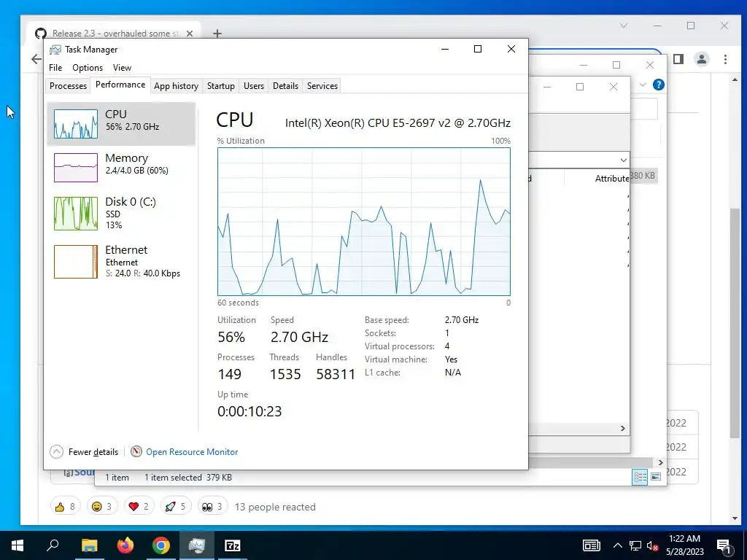
Task: Select the CPU mini graph in sidebar
Action: (76, 124)
